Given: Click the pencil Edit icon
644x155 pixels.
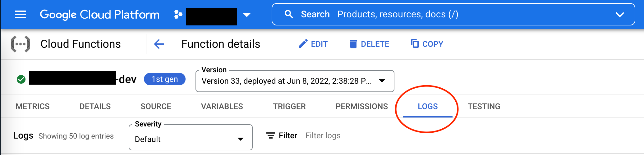Looking at the screenshot, I should [303, 44].
